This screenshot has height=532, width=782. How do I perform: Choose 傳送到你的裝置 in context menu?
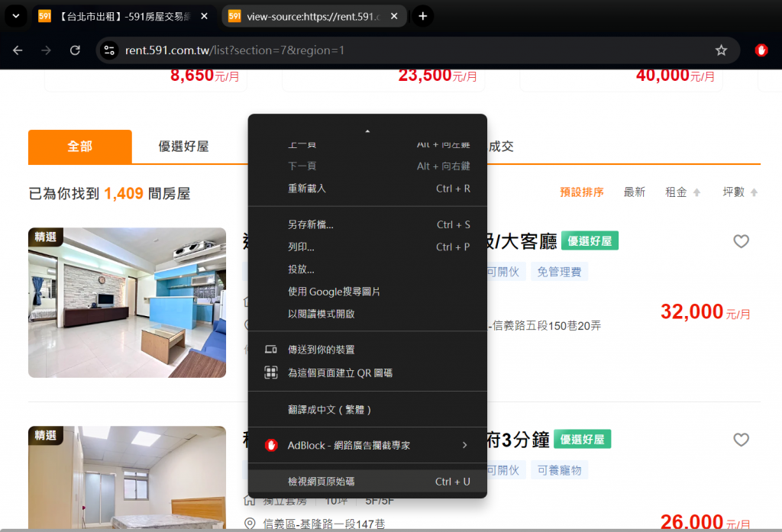pos(367,350)
